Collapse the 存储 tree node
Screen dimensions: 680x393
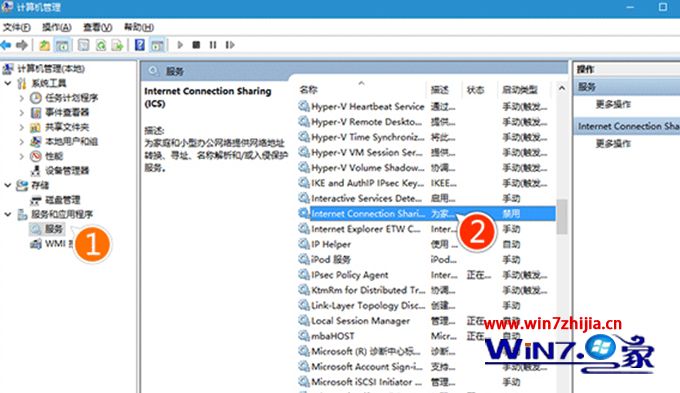tap(8, 185)
